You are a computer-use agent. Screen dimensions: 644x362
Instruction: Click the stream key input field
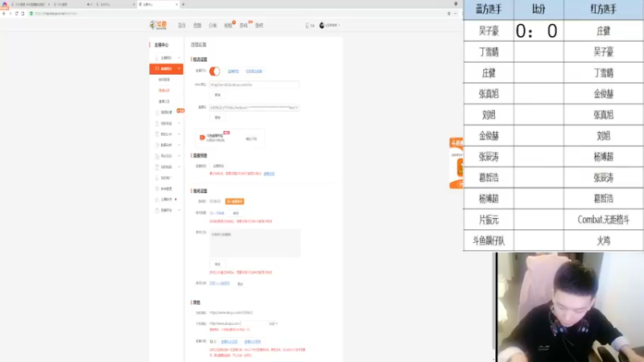point(254,108)
